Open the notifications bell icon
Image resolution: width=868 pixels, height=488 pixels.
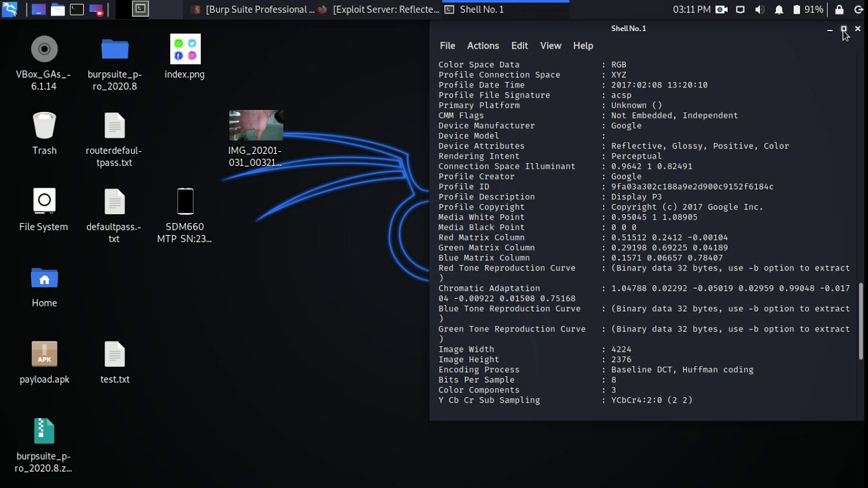click(x=779, y=9)
